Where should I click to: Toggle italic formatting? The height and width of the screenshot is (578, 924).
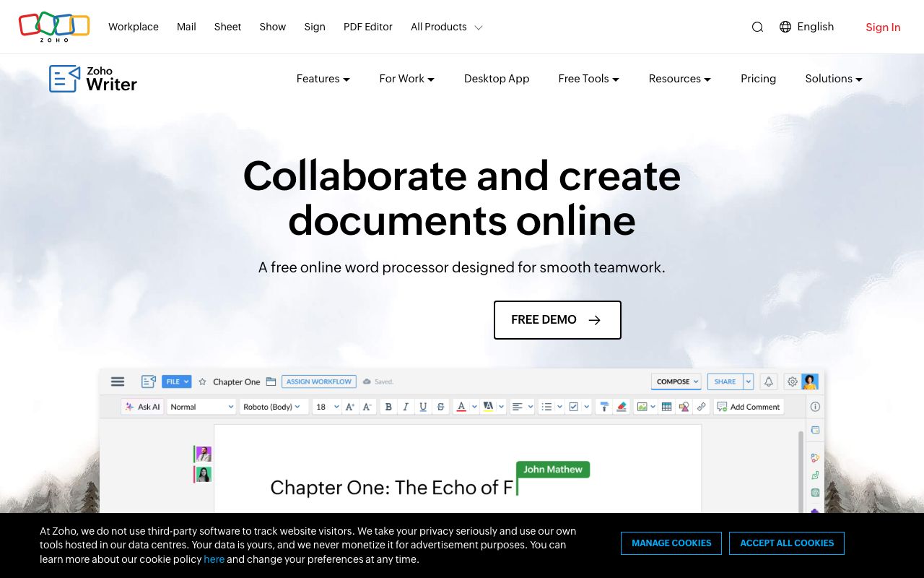[406, 407]
